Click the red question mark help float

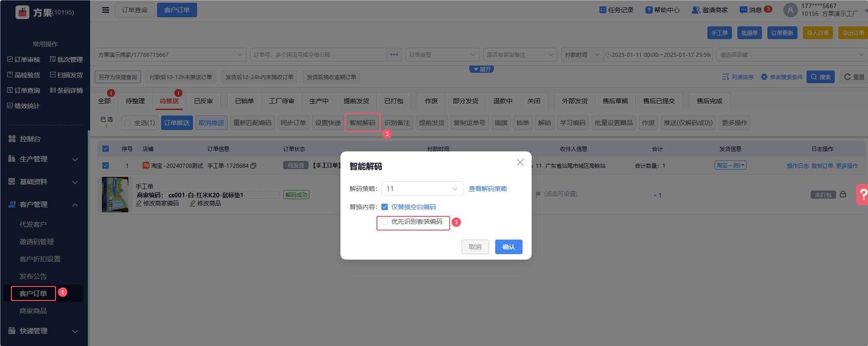[863, 195]
